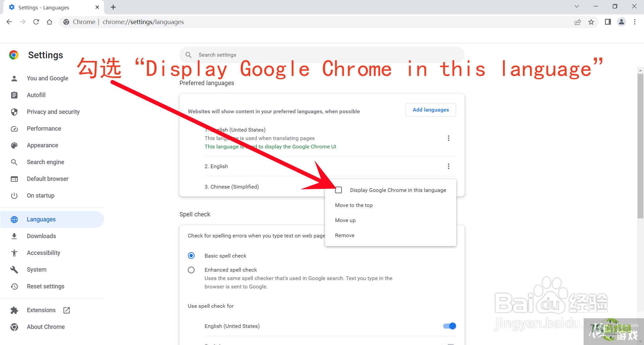Click the address bar URL
The image size is (644, 345).
point(143,22)
